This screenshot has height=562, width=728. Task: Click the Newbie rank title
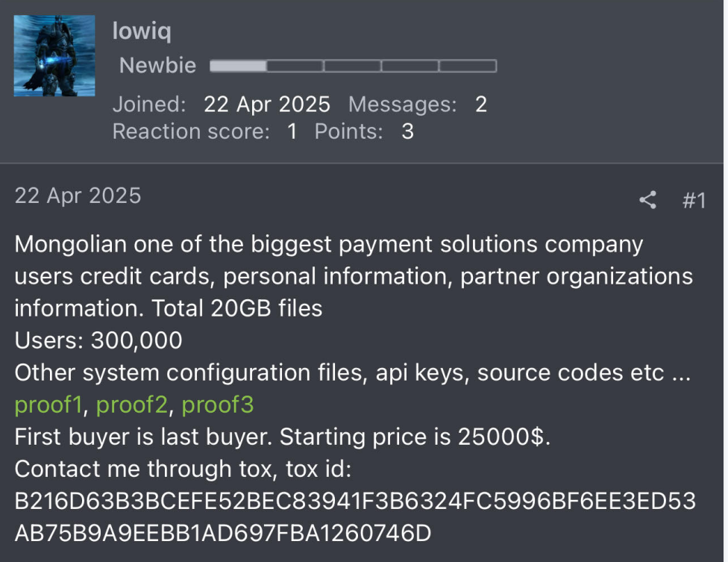(x=158, y=66)
